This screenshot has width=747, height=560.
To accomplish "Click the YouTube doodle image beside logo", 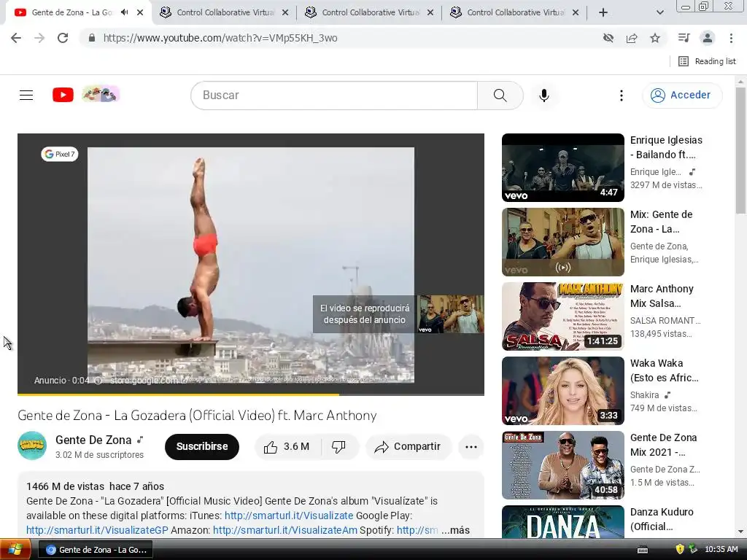I will click(101, 94).
